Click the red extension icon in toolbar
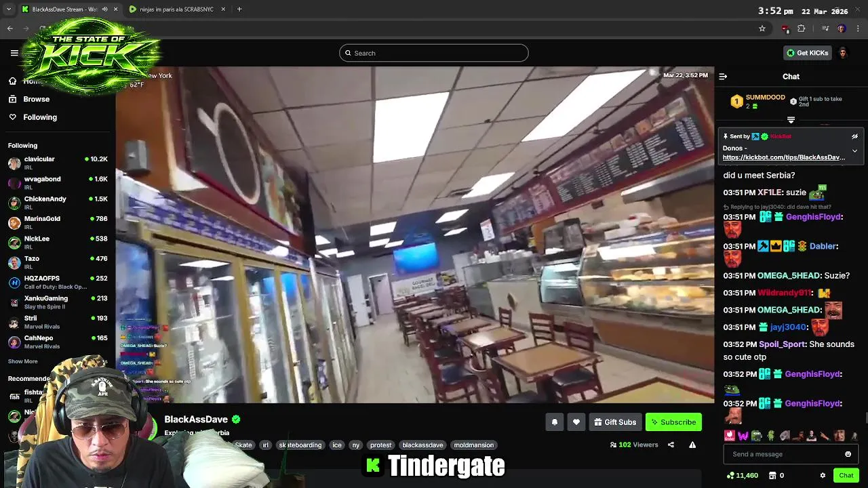 [785, 28]
